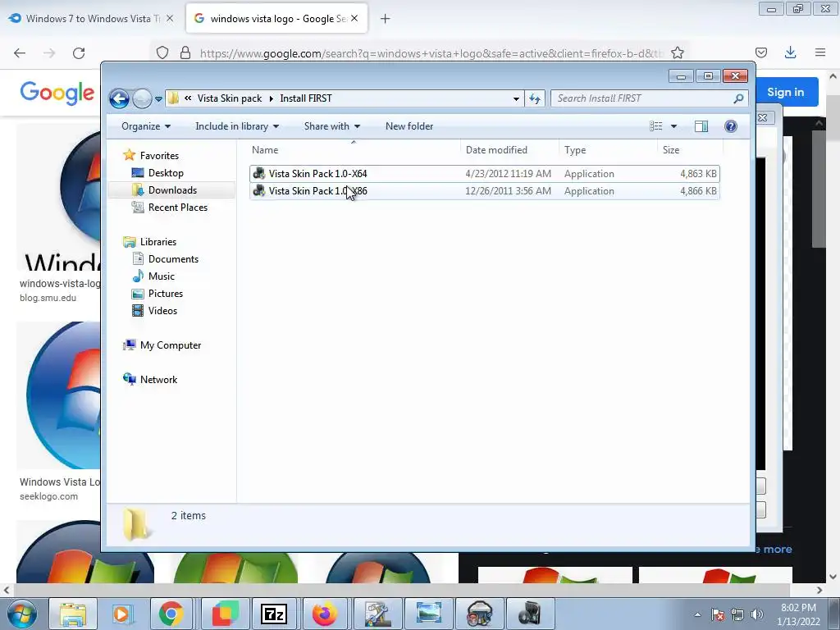
Task: Click the Firefox tracking protection shield icon
Action: [162, 52]
